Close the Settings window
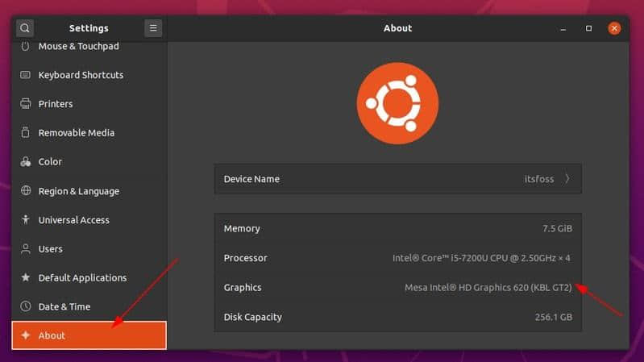The width and height of the screenshot is (644, 362). tap(615, 28)
